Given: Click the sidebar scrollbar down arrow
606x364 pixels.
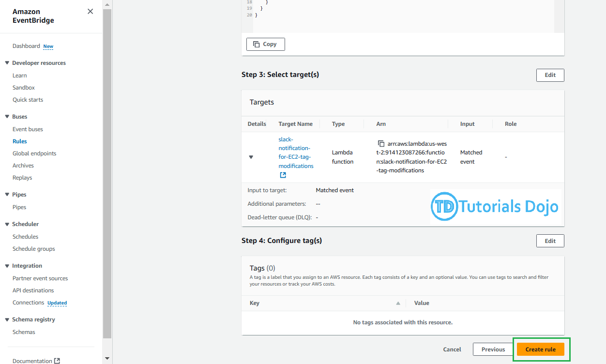Looking at the screenshot, I should pos(107,359).
